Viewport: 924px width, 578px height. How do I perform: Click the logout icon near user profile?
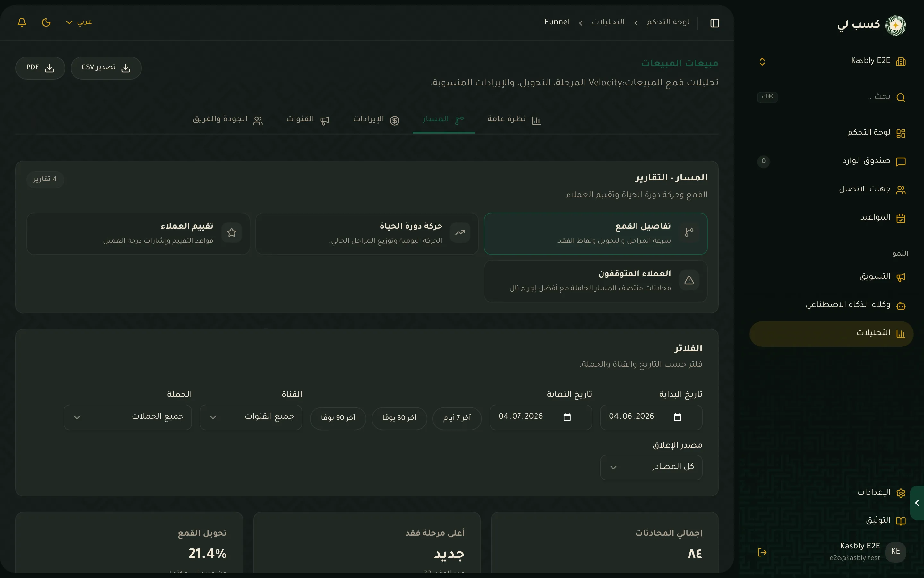pyautogui.click(x=762, y=552)
